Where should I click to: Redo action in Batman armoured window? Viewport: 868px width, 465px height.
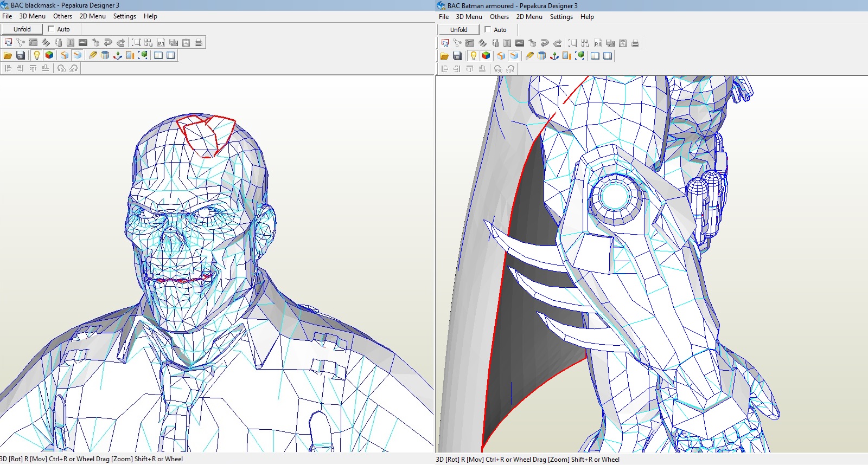click(557, 43)
